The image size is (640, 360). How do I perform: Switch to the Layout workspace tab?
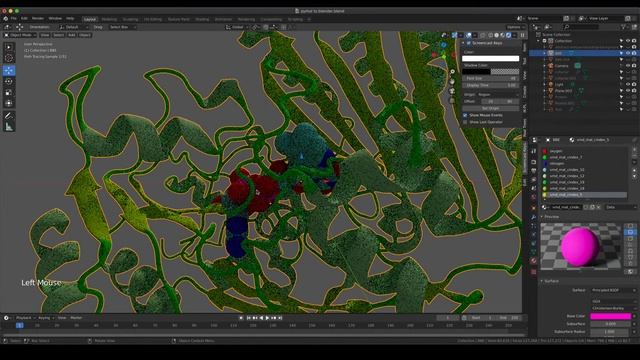[x=89, y=19]
